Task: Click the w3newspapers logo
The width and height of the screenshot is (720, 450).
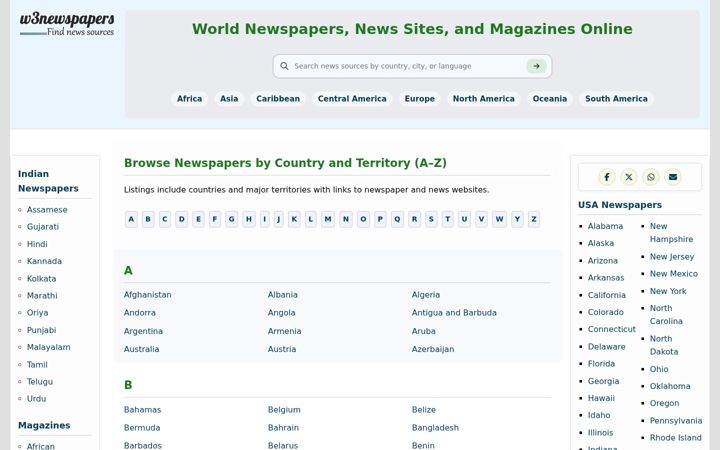Action: tap(67, 24)
